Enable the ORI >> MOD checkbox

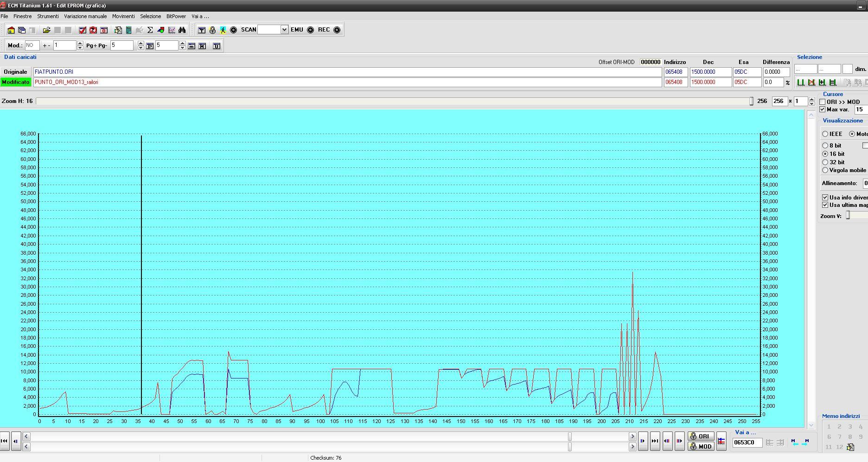point(823,102)
